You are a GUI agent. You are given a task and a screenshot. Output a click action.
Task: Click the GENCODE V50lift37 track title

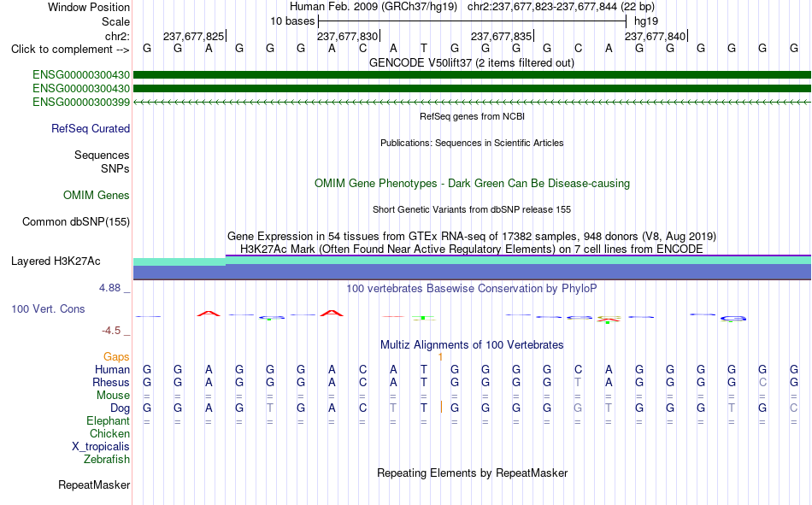tap(472, 62)
